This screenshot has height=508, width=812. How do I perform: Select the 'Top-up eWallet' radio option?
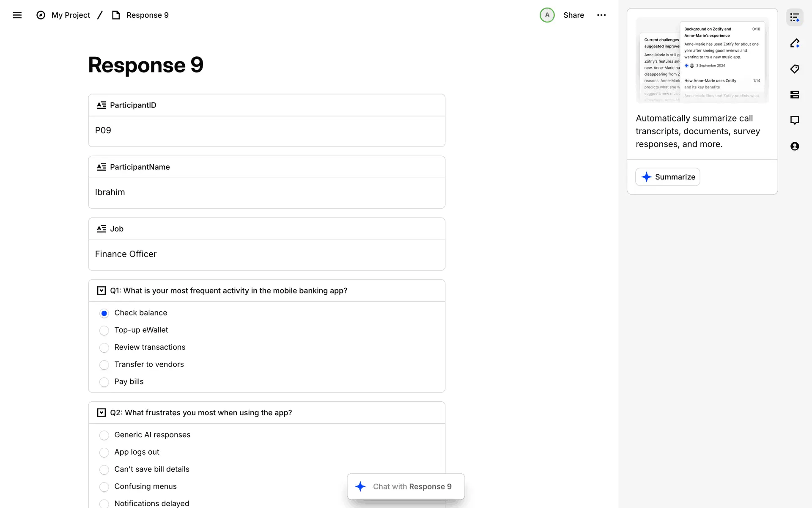[104, 330]
